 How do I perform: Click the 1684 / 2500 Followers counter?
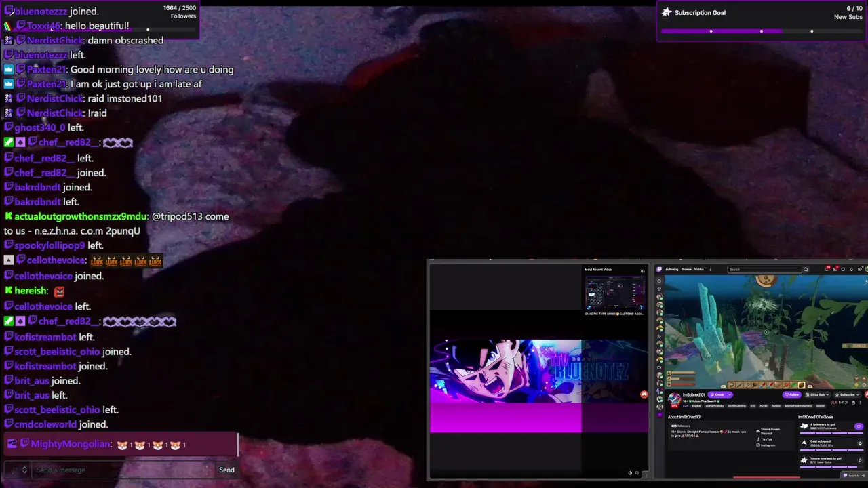(180, 12)
